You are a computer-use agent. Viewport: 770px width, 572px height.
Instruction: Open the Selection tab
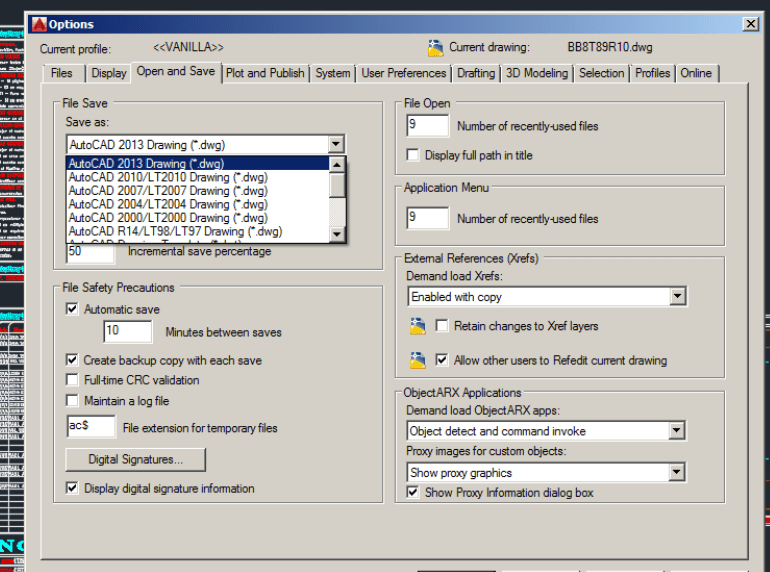[602, 73]
